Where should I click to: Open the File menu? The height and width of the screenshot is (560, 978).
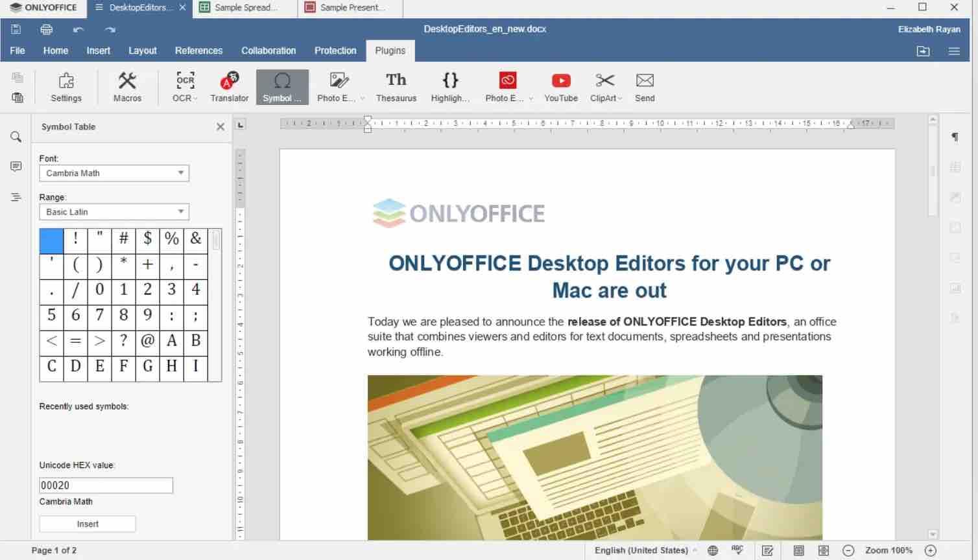point(18,51)
